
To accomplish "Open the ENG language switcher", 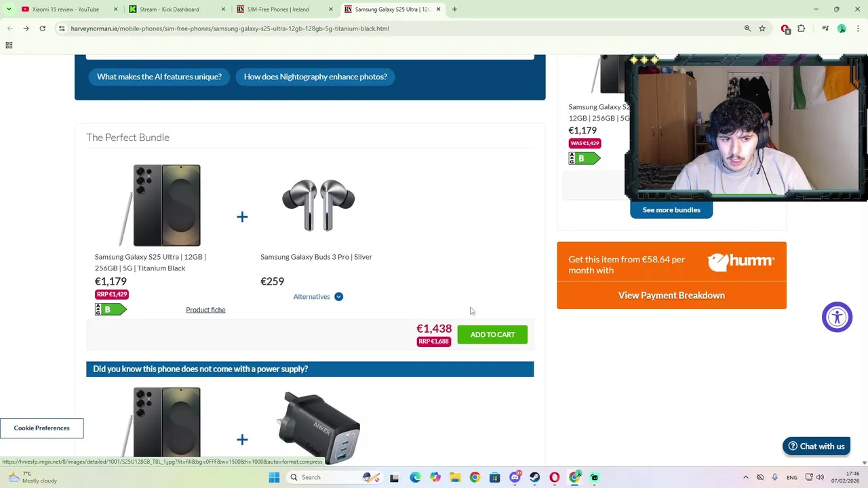I will click(x=791, y=477).
